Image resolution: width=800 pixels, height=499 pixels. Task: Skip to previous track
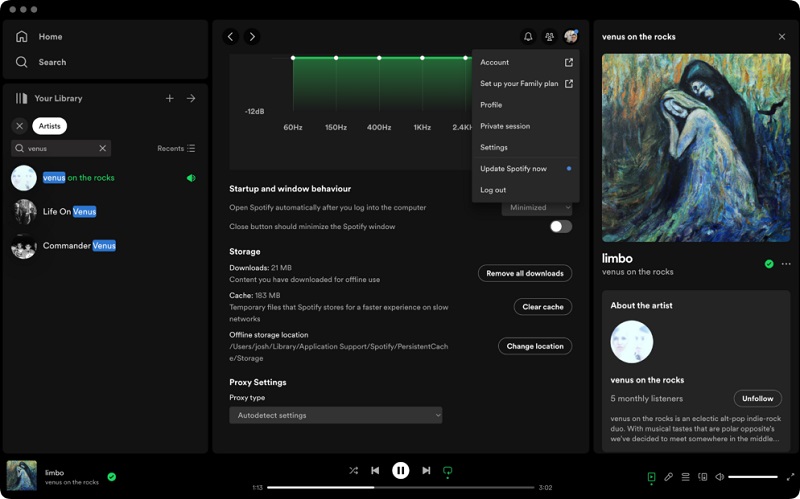pos(375,470)
